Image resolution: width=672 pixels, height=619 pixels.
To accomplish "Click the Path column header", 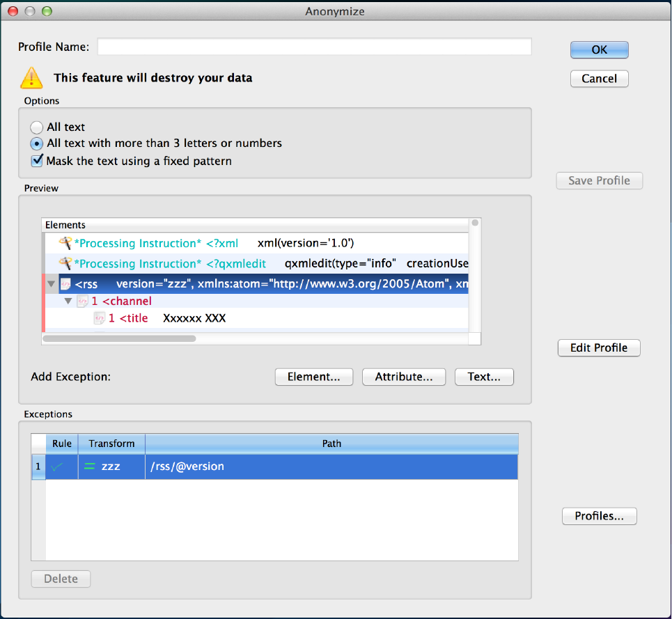I will (331, 444).
